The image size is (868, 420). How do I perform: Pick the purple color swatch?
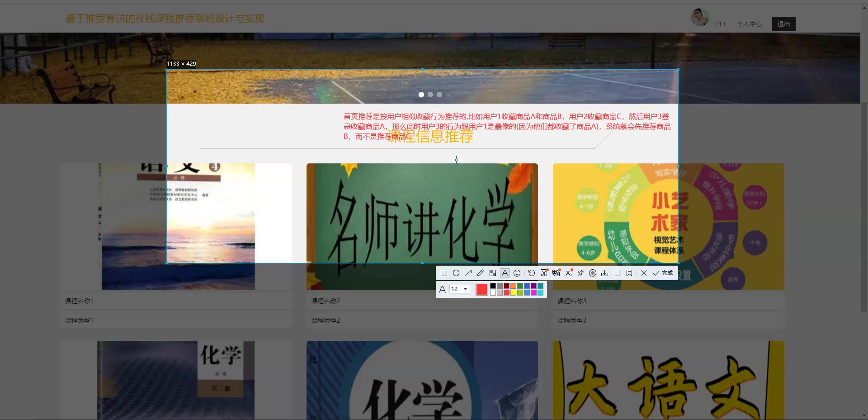click(x=534, y=286)
